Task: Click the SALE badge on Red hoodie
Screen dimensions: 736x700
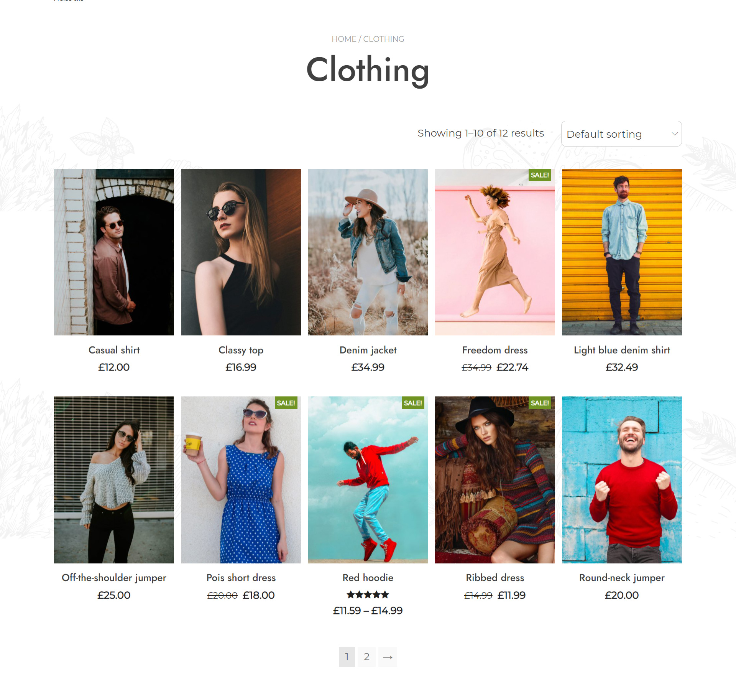Action: (413, 403)
